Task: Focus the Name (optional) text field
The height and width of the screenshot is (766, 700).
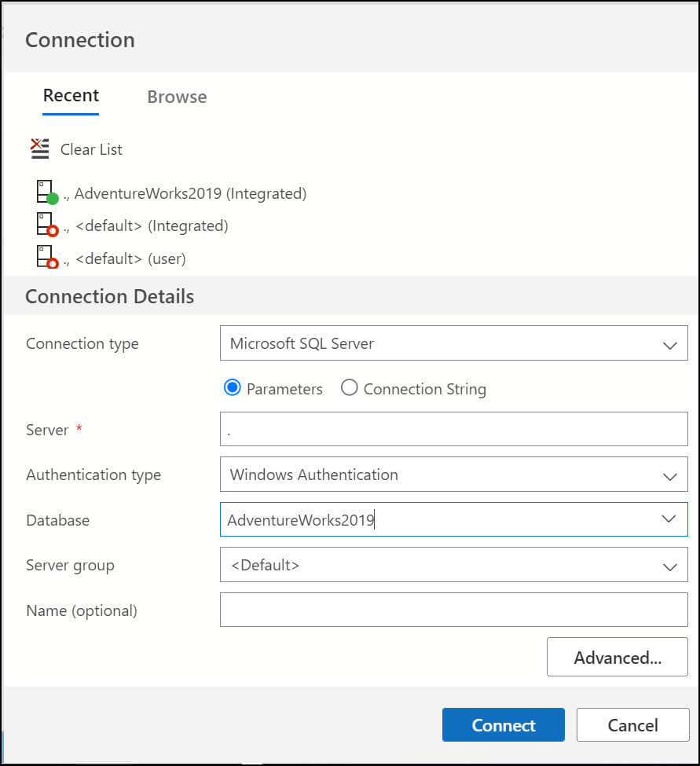Action: 453,610
